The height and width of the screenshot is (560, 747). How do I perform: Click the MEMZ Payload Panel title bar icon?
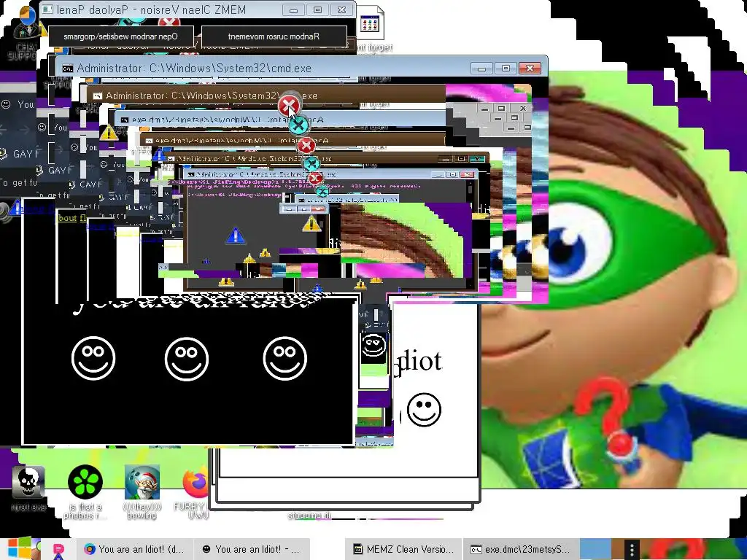tap(47, 9)
